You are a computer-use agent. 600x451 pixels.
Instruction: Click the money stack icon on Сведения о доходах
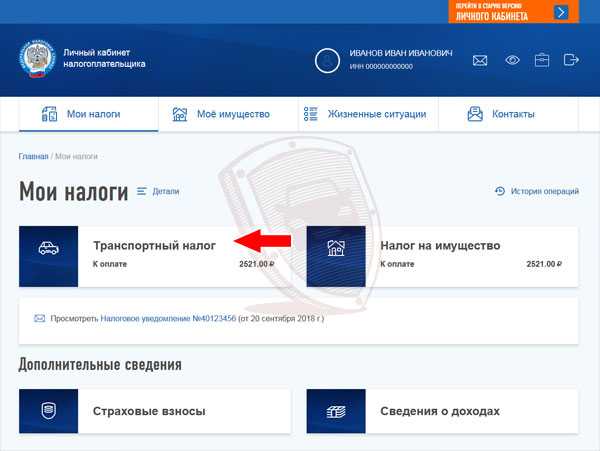pyautogui.click(x=336, y=411)
